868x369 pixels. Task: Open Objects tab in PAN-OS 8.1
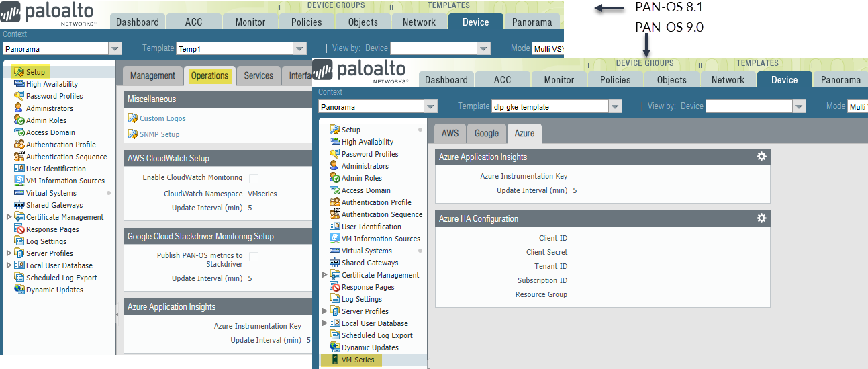[363, 22]
